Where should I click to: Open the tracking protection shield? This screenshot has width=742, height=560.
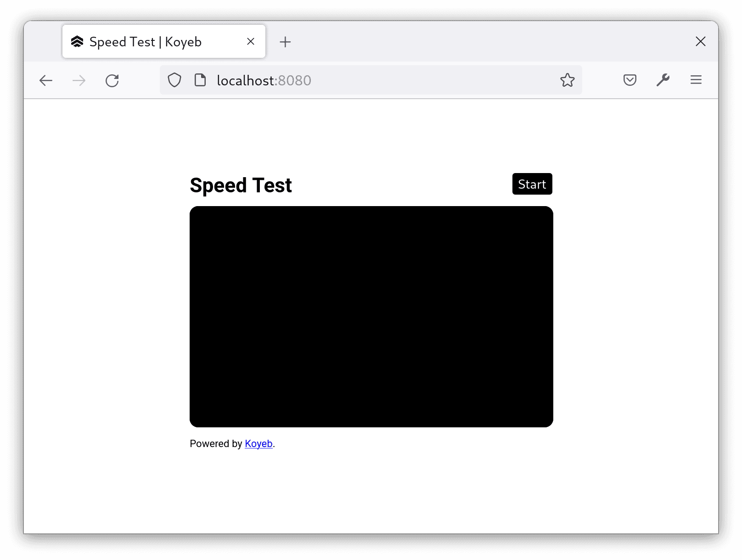click(174, 80)
